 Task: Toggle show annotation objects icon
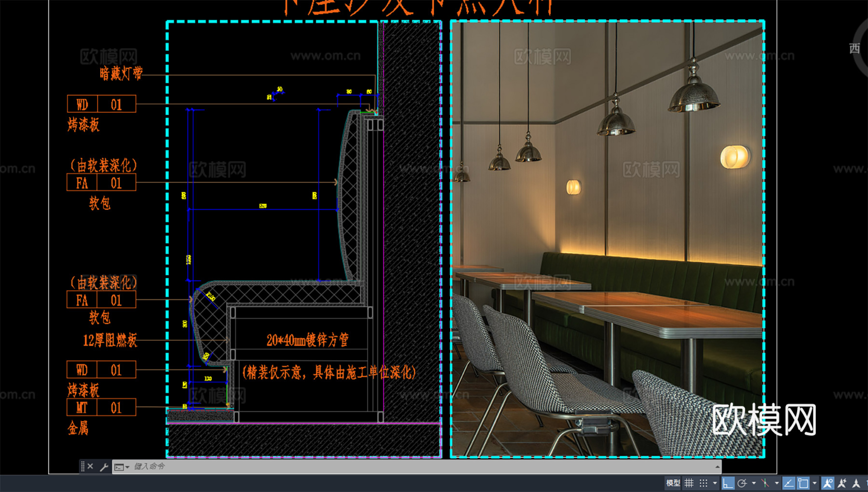(x=827, y=483)
